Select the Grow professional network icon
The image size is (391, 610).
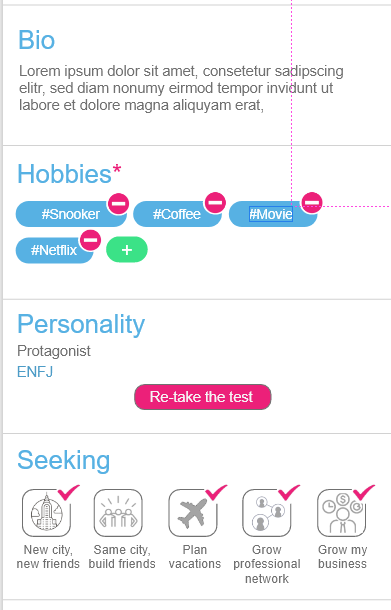(x=267, y=513)
